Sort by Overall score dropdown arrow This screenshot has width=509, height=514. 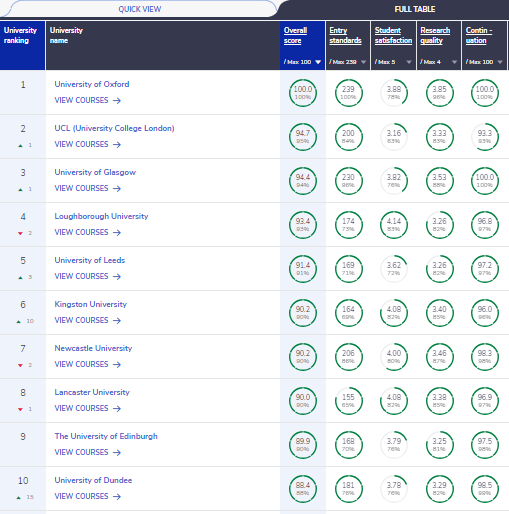click(x=318, y=62)
